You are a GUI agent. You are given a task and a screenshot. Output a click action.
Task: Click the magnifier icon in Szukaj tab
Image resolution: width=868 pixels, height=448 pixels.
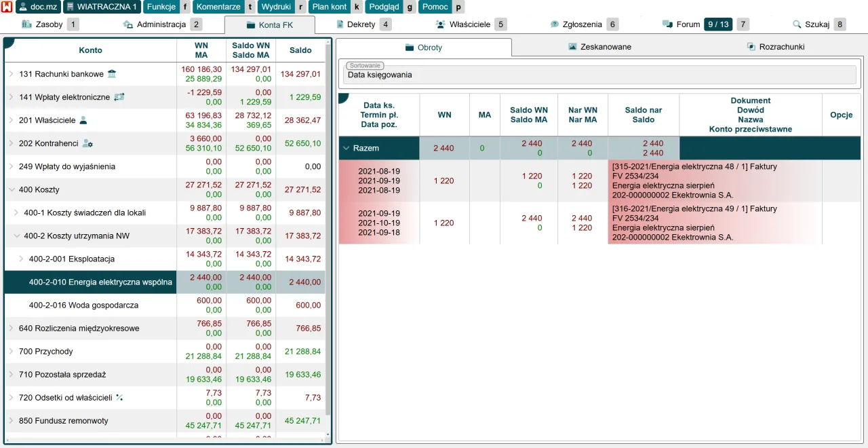click(797, 24)
